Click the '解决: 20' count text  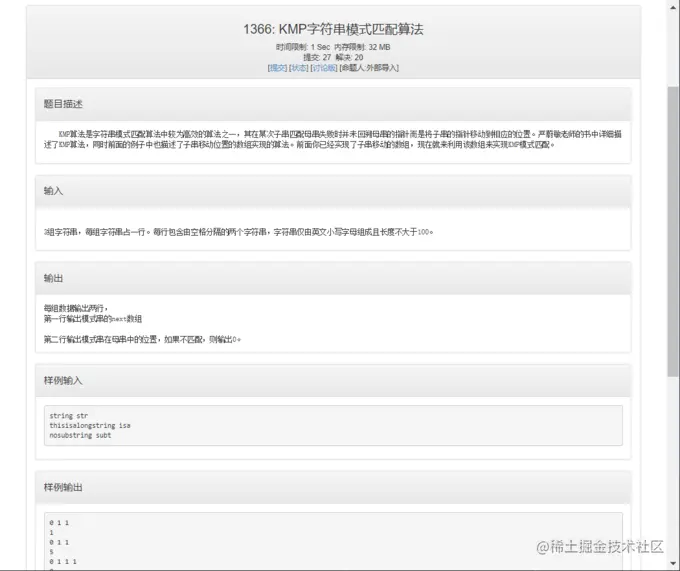coord(349,57)
